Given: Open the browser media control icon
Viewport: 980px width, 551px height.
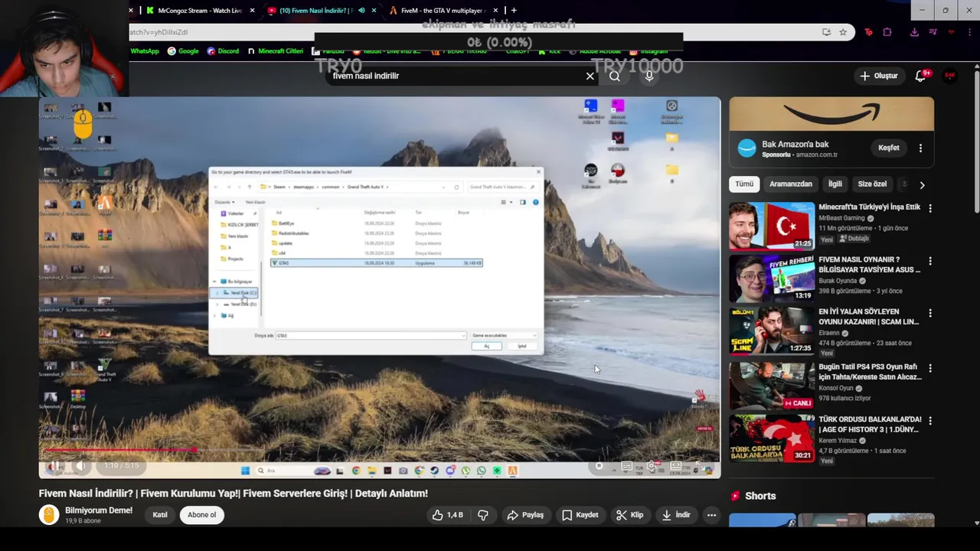Looking at the screenshot, I should click(x=933, y=32).
